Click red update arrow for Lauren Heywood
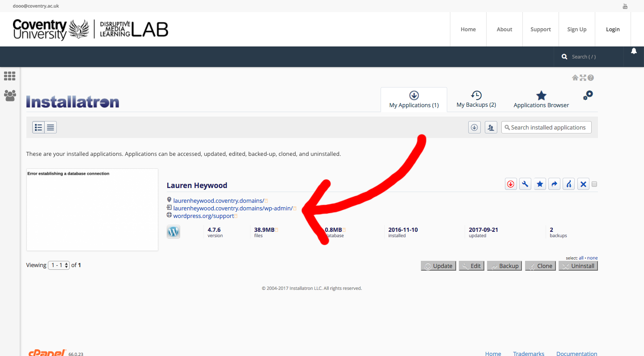Viewport: 644px width, 356px height. point(511,184)
